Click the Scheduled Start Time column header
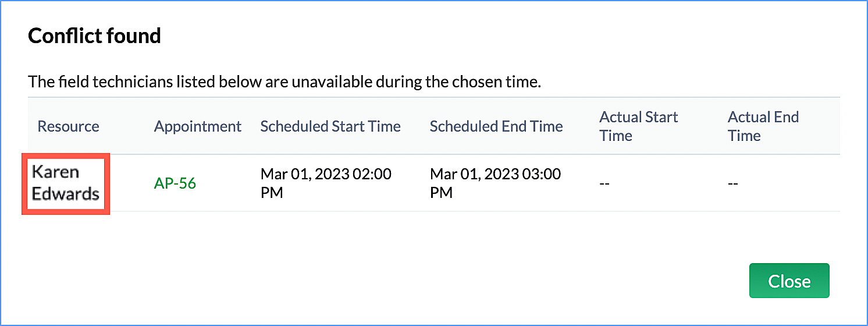The height and width of the screenshot is (326, 868). click(330, 126)
